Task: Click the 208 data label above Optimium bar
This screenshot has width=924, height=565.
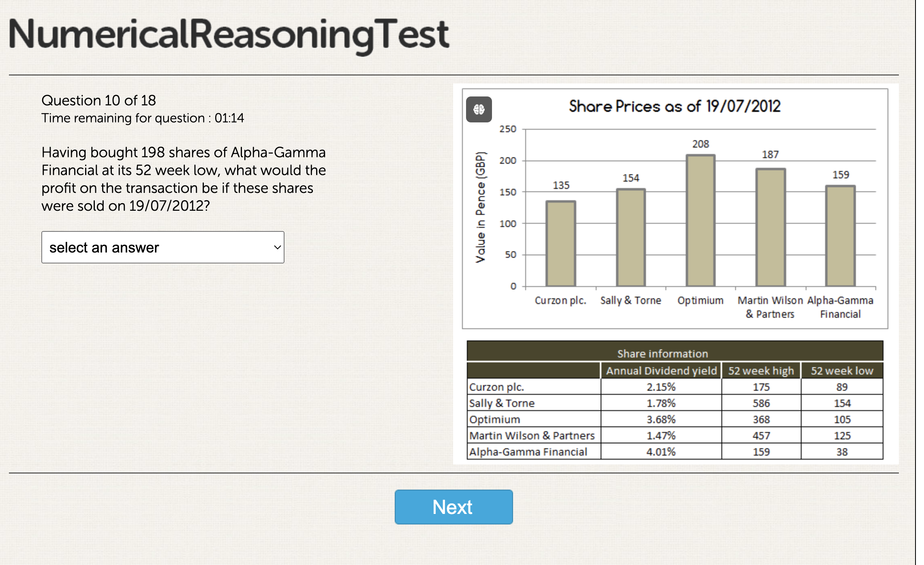Action: tap(700, 144)
